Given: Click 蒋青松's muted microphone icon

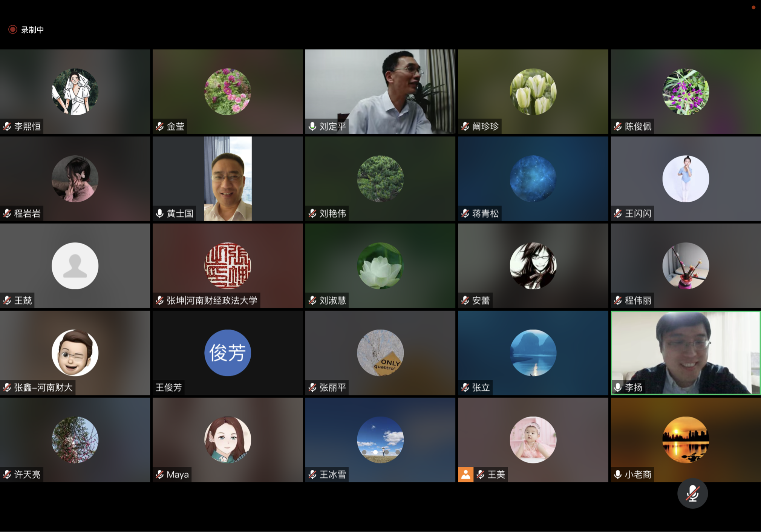Looking at the screenshot, I should tap(465, 213).
